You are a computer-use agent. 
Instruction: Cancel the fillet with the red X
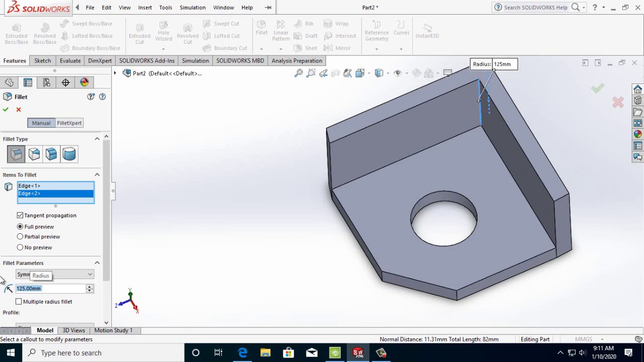pos(19,110)
